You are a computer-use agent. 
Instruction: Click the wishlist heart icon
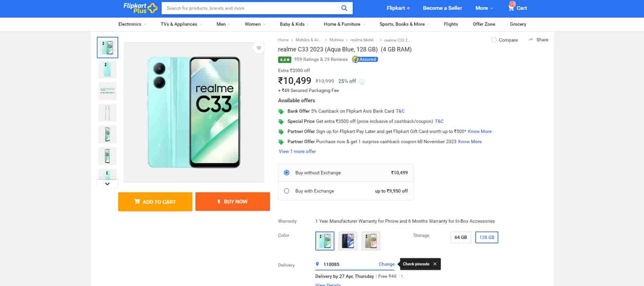(x=259, y=48)
